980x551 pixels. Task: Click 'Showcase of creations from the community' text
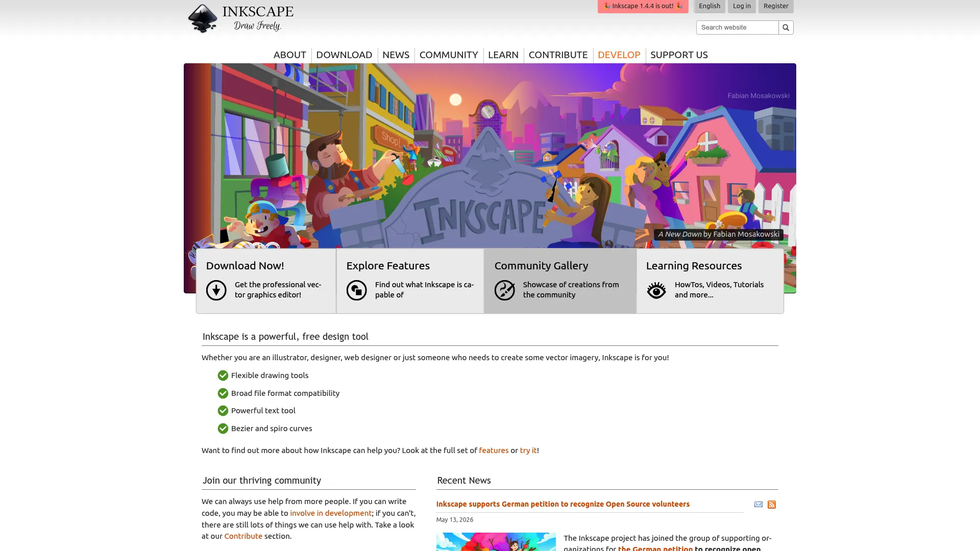click(571, 290)
